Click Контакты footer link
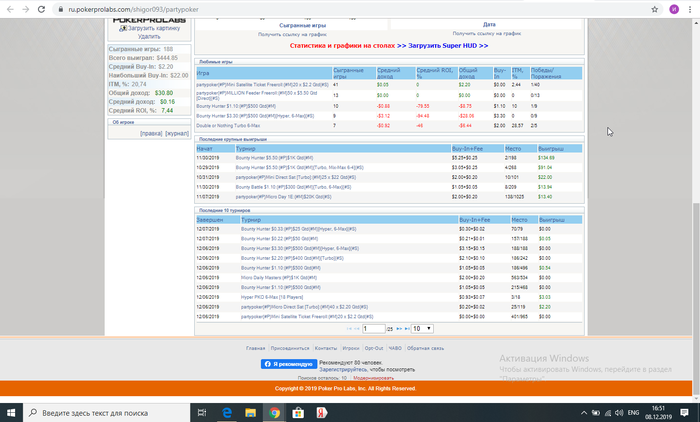This screenshot has height=422, width=700. tap(326, 348)
